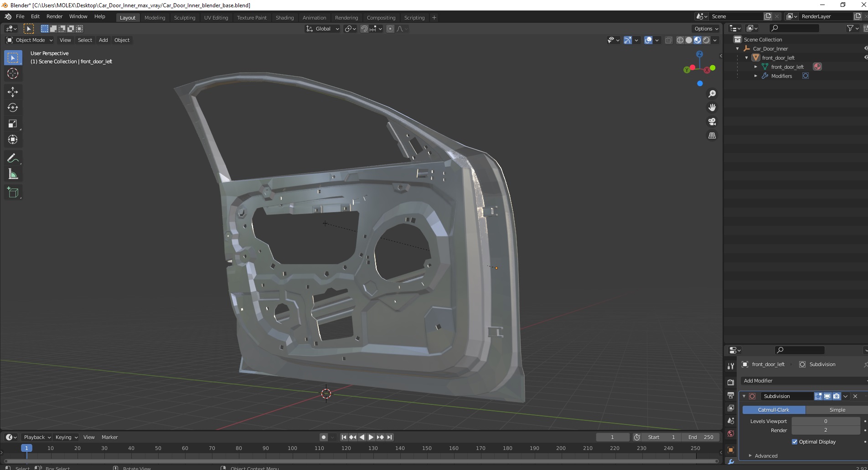
Task: Open shading options dropdown arrow
Action: click(x=715, y=40)
